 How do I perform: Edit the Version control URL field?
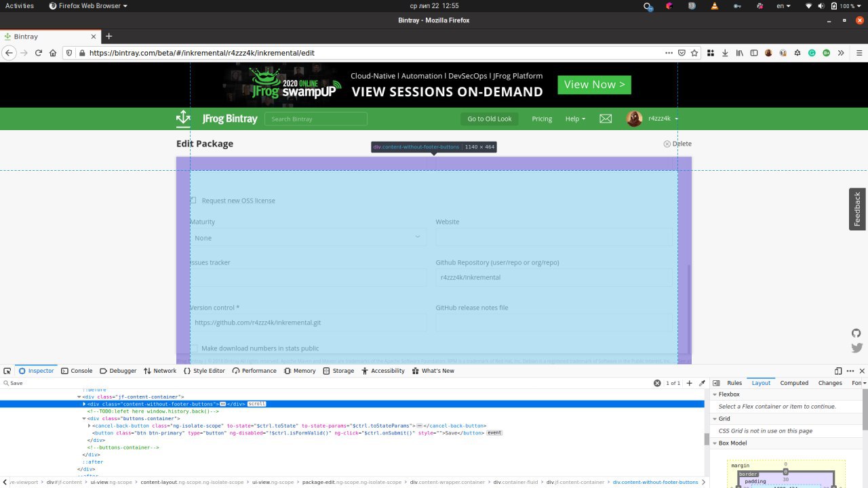click(308, 323)
